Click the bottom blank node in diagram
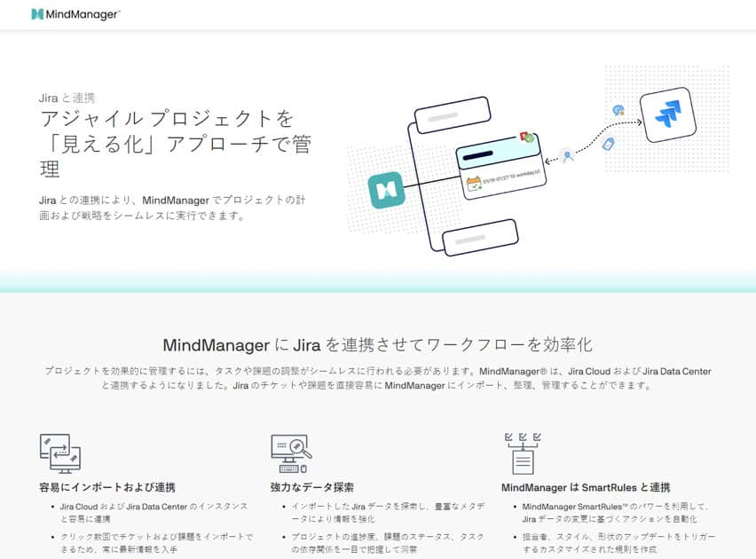Viewport: 756px width, 559px height. pyautogui.click(x=479, y=238)
